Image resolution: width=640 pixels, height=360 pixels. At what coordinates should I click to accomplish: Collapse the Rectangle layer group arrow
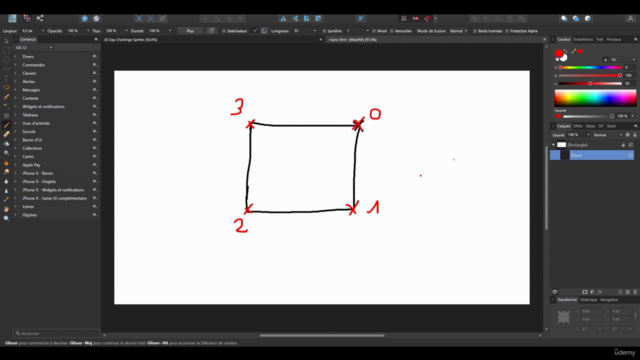(553, 145)
